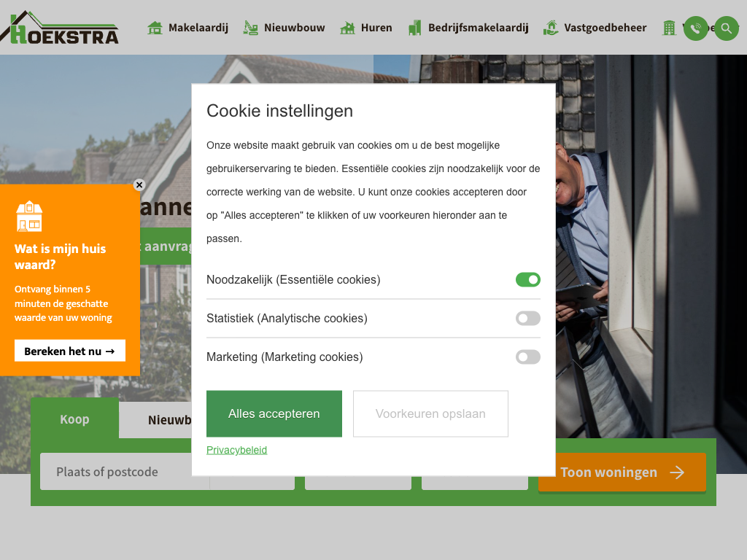This screenshot has height=560, width=747.
Task: Click Toon woningen button
Action: click(x=622, y=472)
